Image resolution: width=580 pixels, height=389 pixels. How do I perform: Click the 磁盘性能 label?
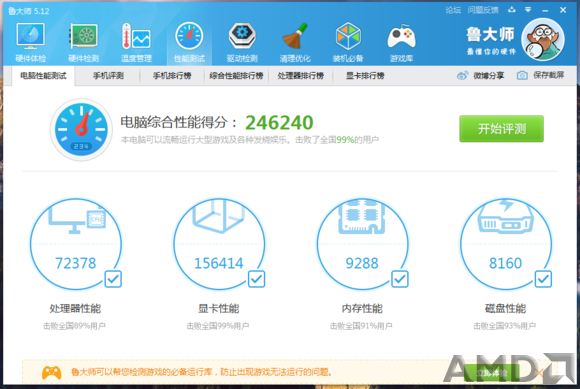click(505, 308)
